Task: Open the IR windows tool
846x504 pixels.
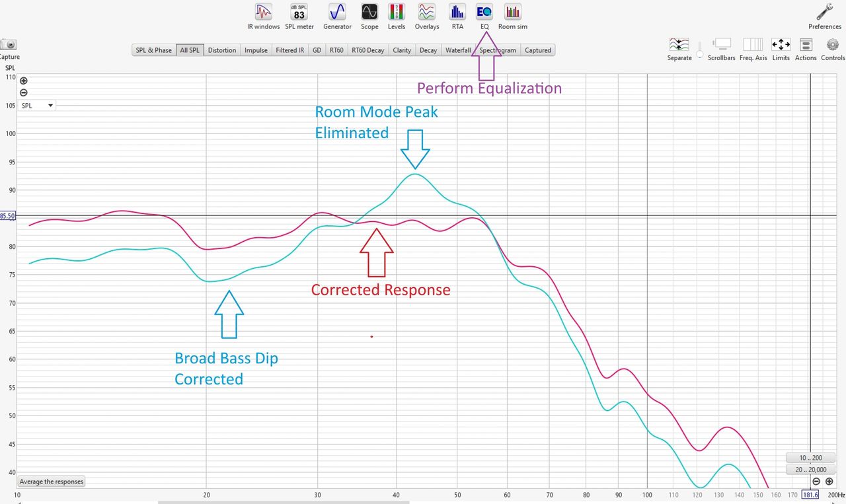Action: 263,17
